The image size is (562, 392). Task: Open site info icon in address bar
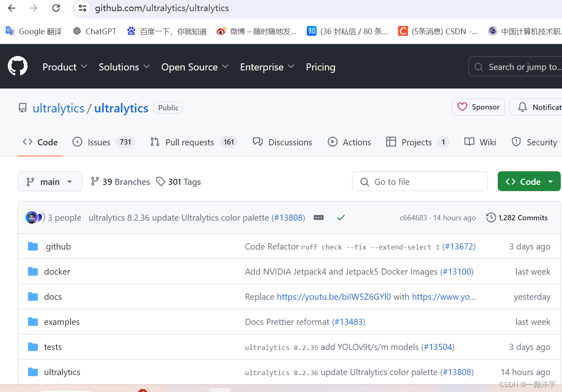click(x=82, y=8)
